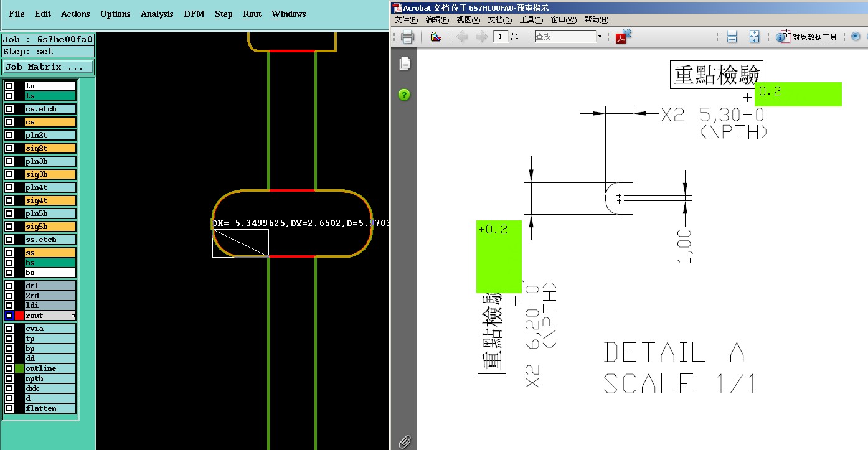This screenshot has width=868, height=450.
Task: Go to next page arrow in Acrobat
Action: coord(481,37)
